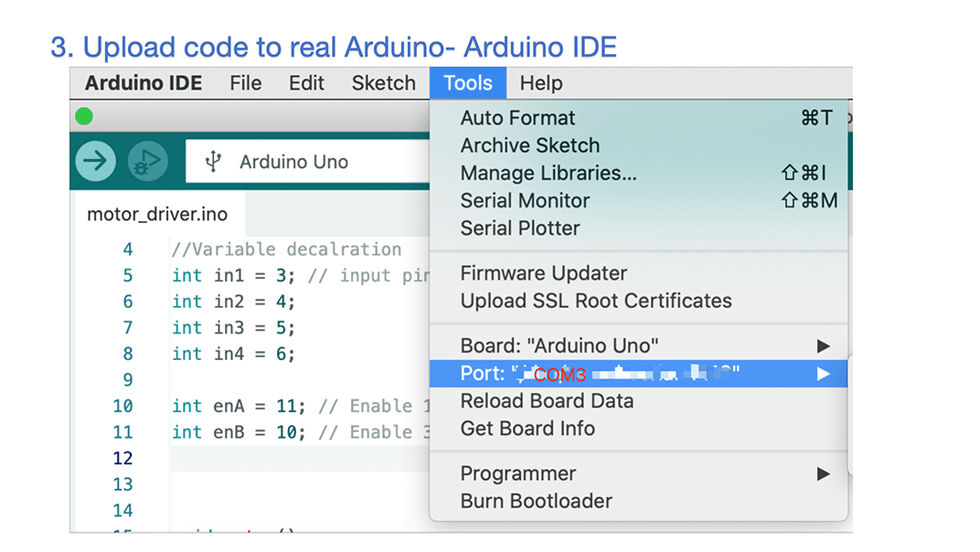
Task: Open Manage Libraries... from Tools
Action: (x=639, y=173)
